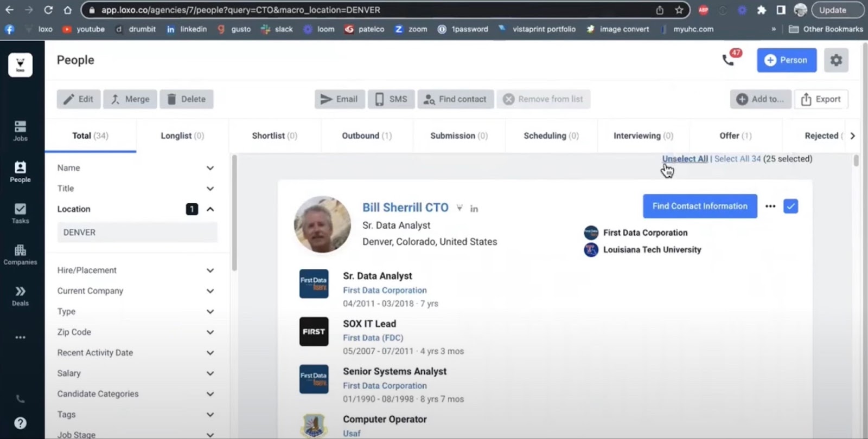Open the Chrome extensions puzzle icon
This screenshot has height=439, width=868.
[x=762, y=10]
